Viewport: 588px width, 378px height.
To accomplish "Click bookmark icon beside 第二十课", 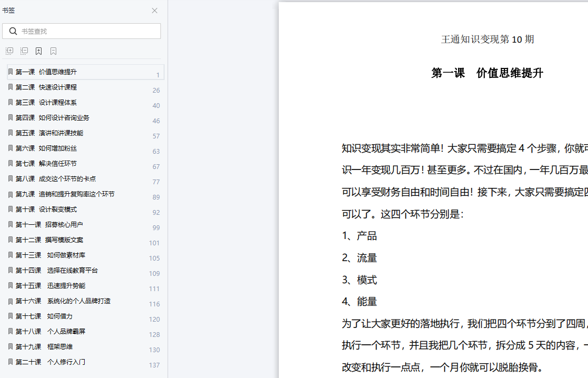I will pyautogui.click(x=11, y=362).
